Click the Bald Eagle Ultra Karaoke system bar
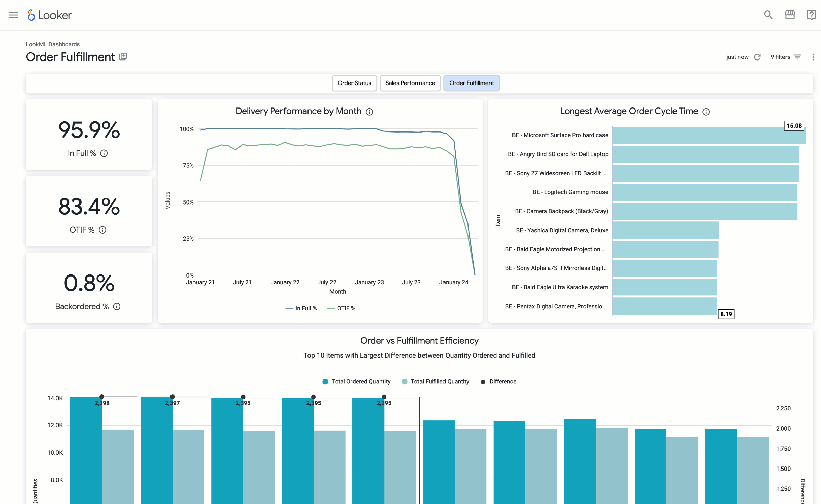The image size is (821, 504). (x=665, y=287)
